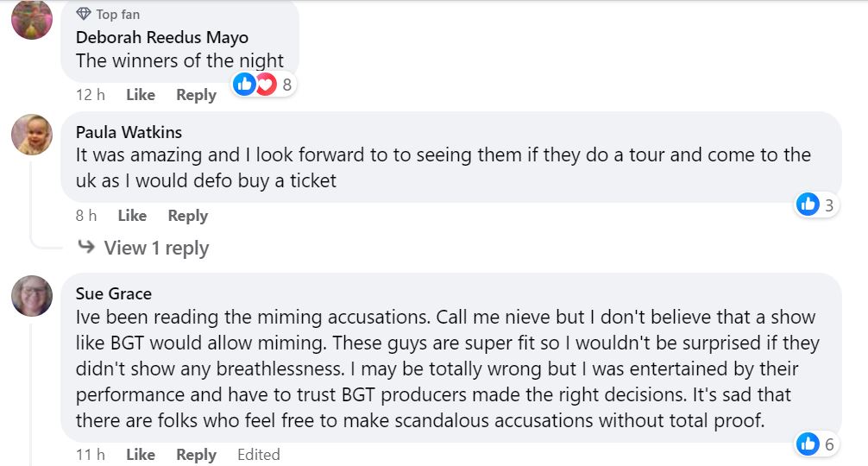
Task: Open Sue Grace's profile picture
Action: [x=30, y=295]
